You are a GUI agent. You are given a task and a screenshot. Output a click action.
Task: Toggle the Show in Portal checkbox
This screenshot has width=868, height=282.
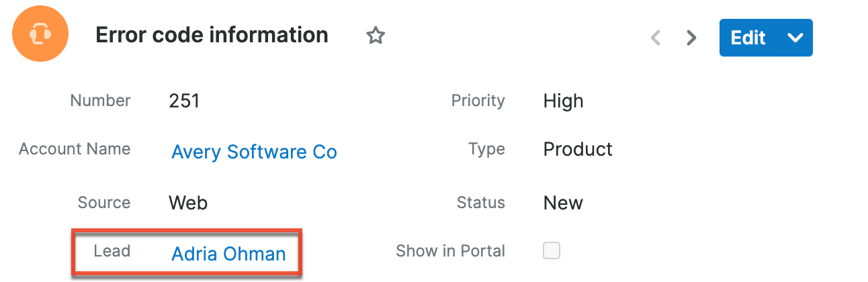pos(552,251)
